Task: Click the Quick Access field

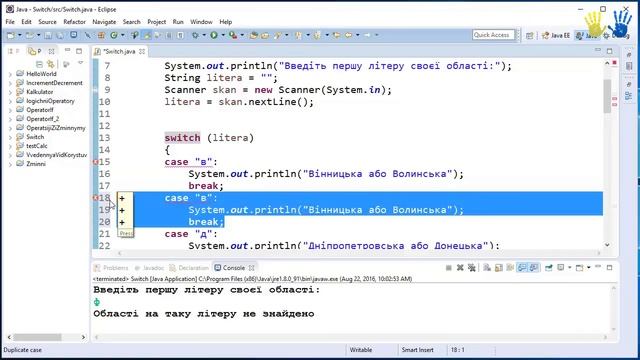Action: coord(494,35)
